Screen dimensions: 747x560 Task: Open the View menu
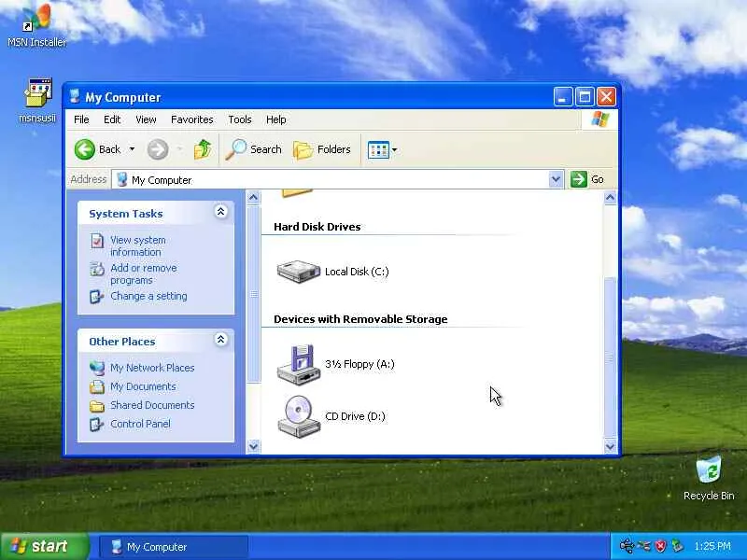(146, 119)
